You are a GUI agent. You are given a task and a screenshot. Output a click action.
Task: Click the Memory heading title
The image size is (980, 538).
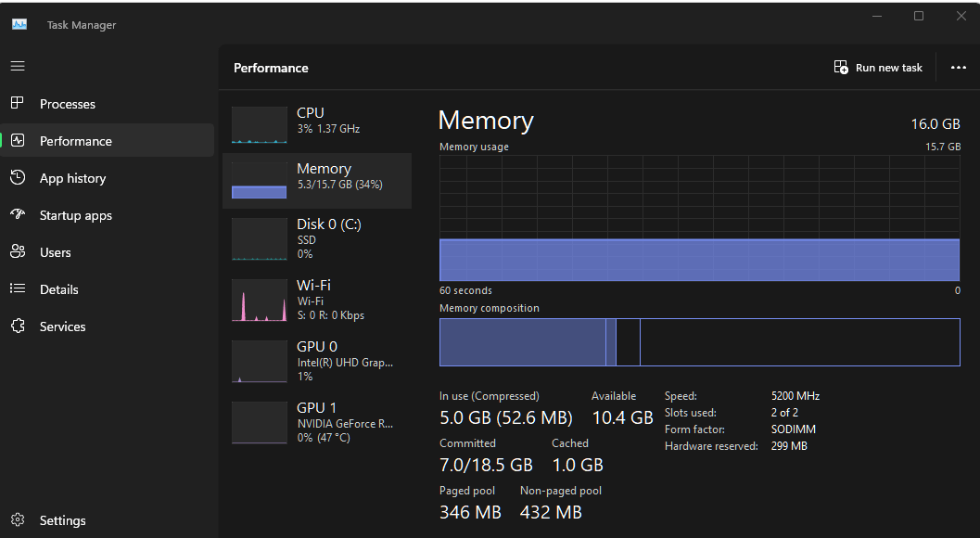[x=486, y=120]
